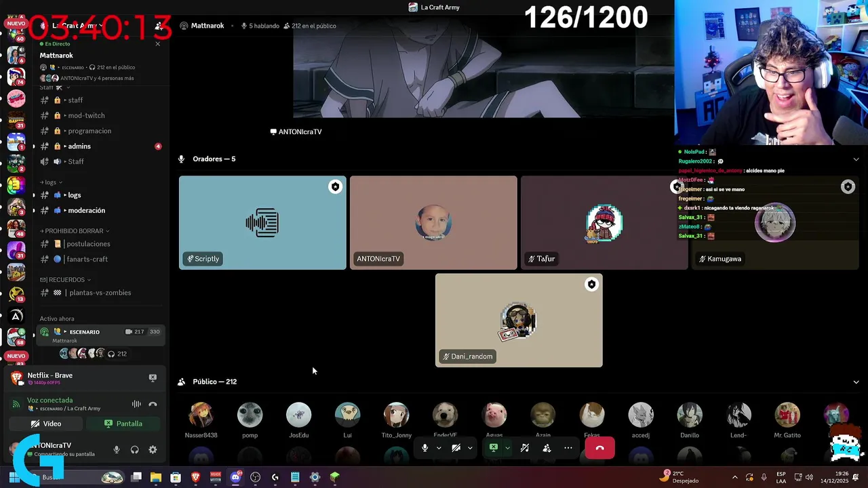The height and width of the screenshot is (488, 868).
Task: Open the moderación channel
Action: click(100, 210)
